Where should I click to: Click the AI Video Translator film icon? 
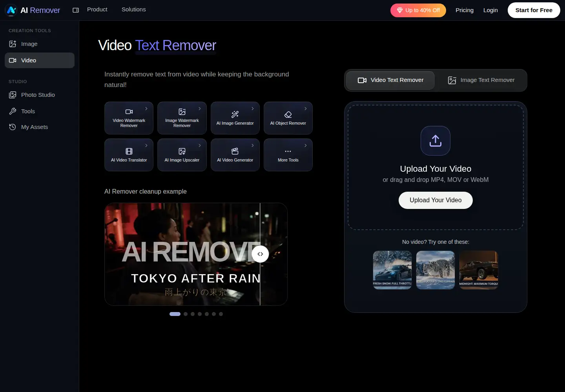tap(129, 151)
